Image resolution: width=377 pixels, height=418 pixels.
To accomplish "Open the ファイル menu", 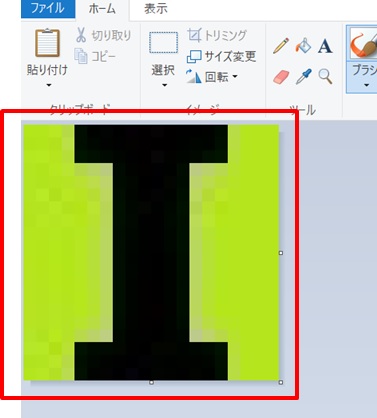I will coord(48,9).
